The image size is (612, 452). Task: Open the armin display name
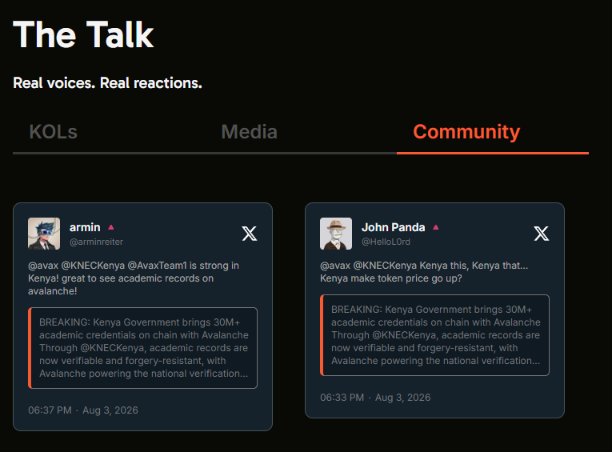coord(85,227)
